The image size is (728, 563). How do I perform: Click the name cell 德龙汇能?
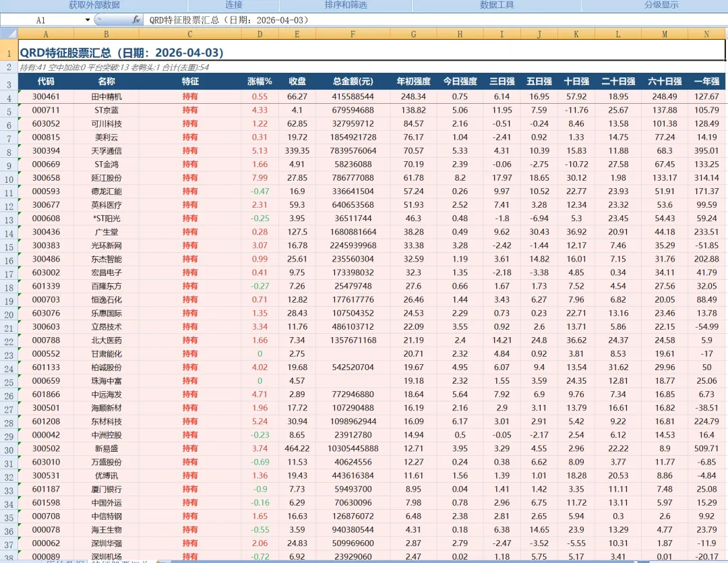pos(107,191)
